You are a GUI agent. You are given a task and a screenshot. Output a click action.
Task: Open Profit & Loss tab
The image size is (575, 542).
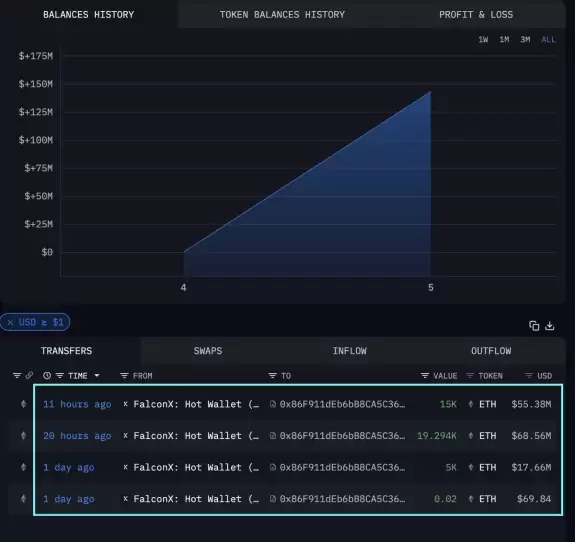pyautogui.click(x=476, y=15)
